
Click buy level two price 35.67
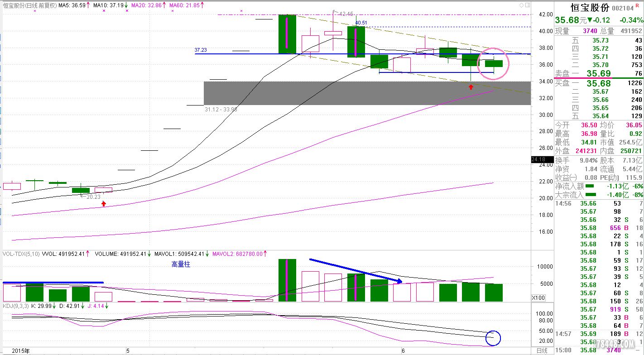[601, 92]
